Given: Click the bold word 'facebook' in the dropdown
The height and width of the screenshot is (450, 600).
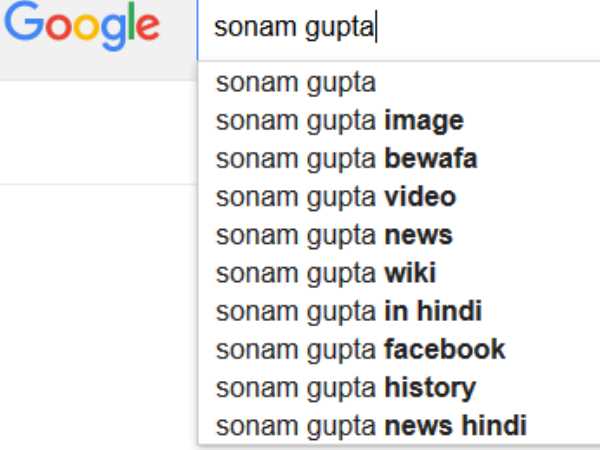Looking at the screenshot, I should pyautogui.click(x=444, y=349).
